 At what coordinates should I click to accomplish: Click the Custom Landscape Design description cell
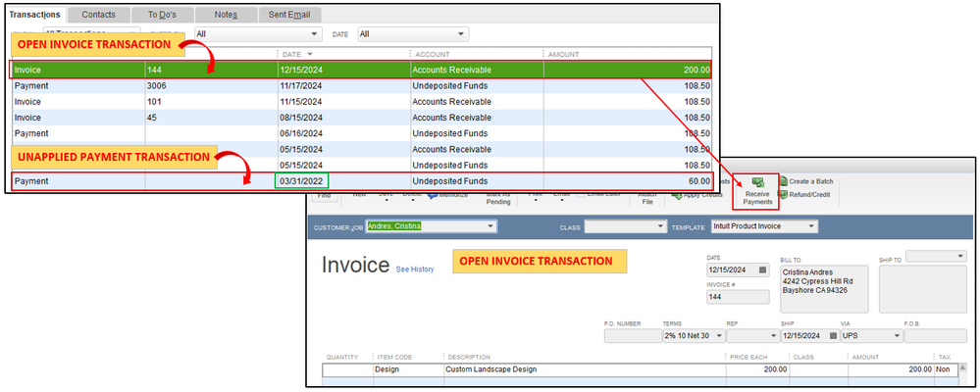click(x=585, y=369)
